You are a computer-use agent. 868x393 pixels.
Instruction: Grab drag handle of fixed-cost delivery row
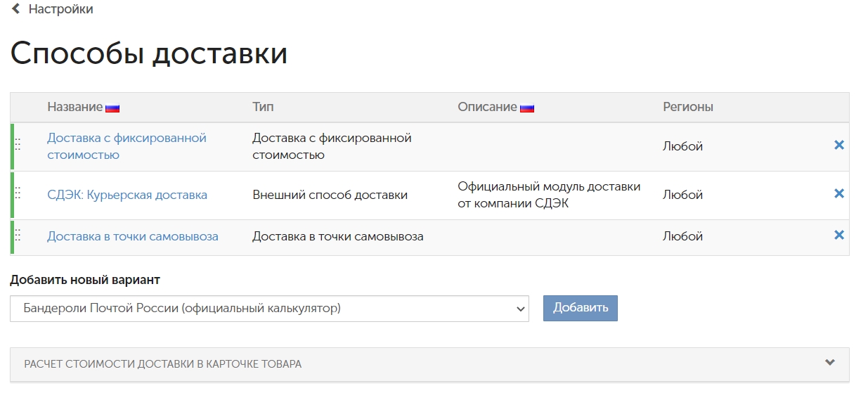coord(18,144)
